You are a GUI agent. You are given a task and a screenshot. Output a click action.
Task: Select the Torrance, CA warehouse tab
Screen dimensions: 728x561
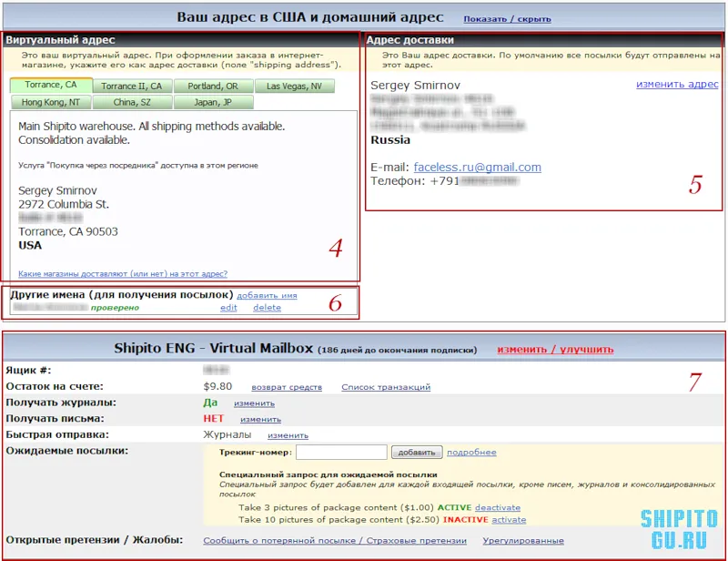(x=51, y=85)
